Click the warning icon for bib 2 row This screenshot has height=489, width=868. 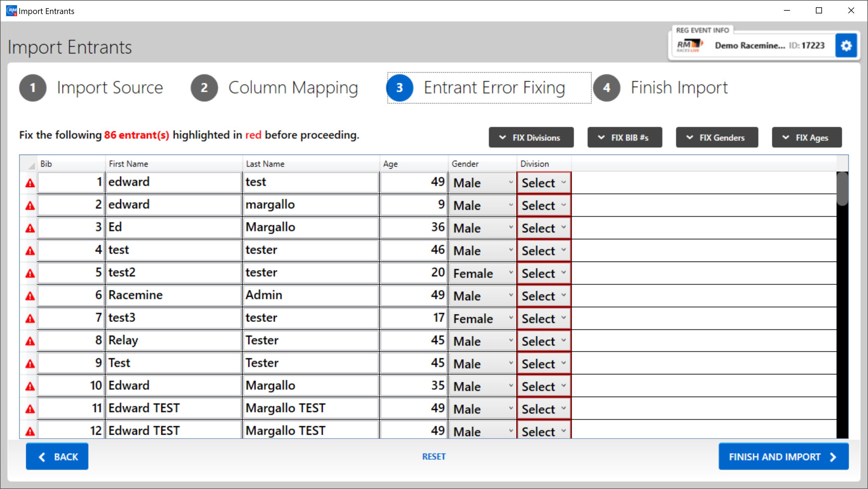point(30,206)
